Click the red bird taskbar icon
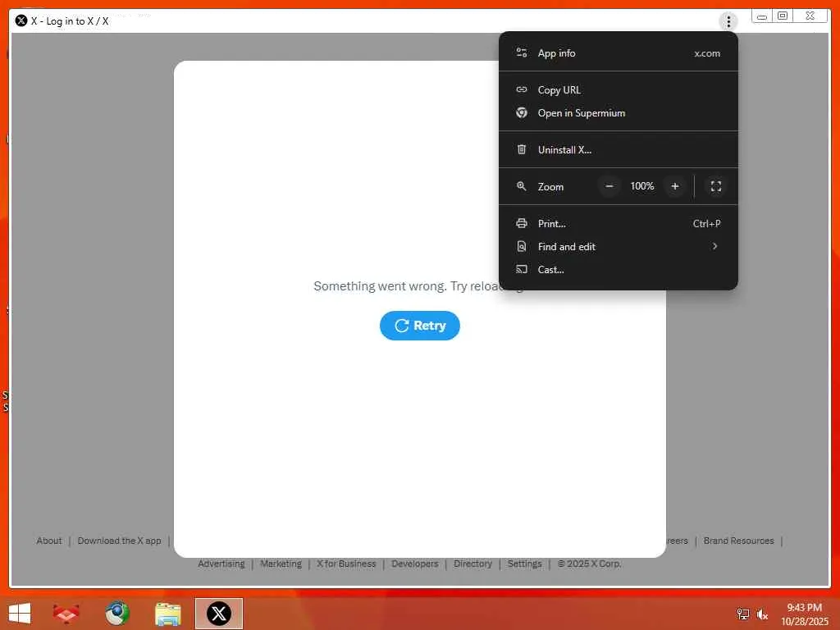This screenshot has width=840, height=630. (66, 614)
